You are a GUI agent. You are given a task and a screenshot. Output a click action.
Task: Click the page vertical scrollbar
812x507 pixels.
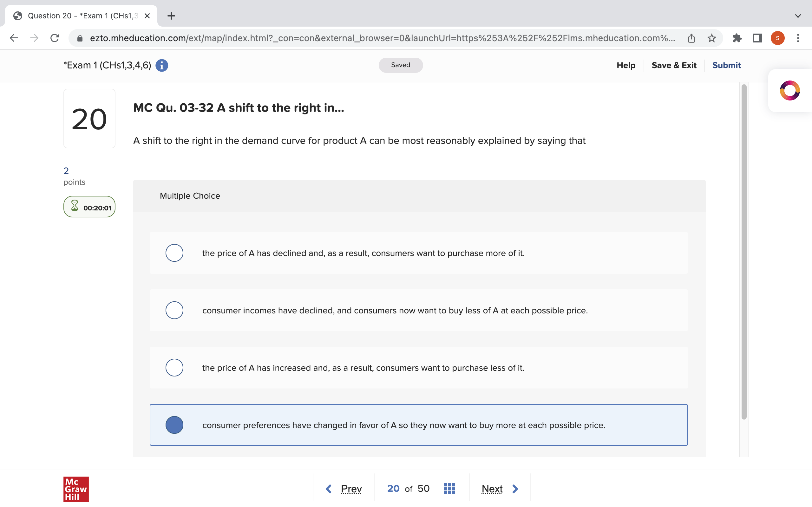click(743, 252)
